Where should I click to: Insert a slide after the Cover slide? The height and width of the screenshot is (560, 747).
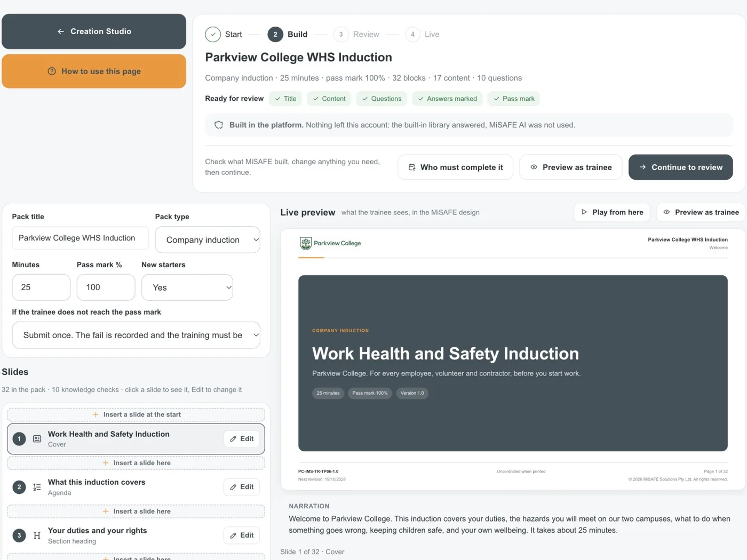136,463
